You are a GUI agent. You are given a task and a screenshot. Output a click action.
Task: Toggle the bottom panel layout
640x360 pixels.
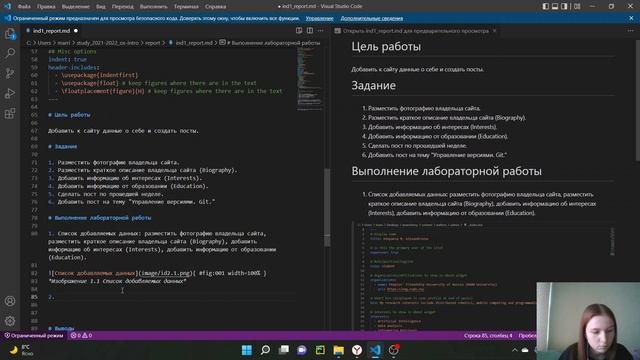[555, 6]
